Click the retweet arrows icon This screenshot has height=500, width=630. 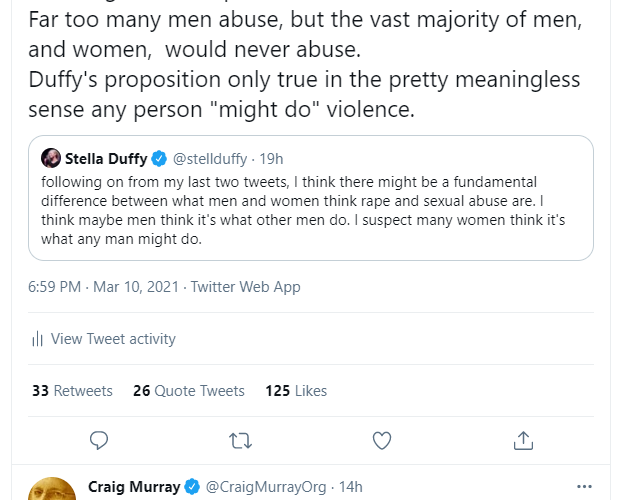[240, 440]
